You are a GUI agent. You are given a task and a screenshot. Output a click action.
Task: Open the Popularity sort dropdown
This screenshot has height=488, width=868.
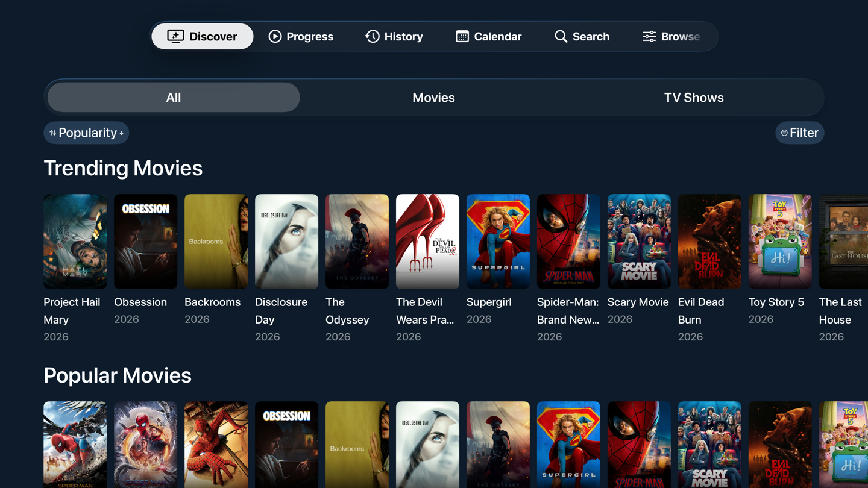click(86, 133)
